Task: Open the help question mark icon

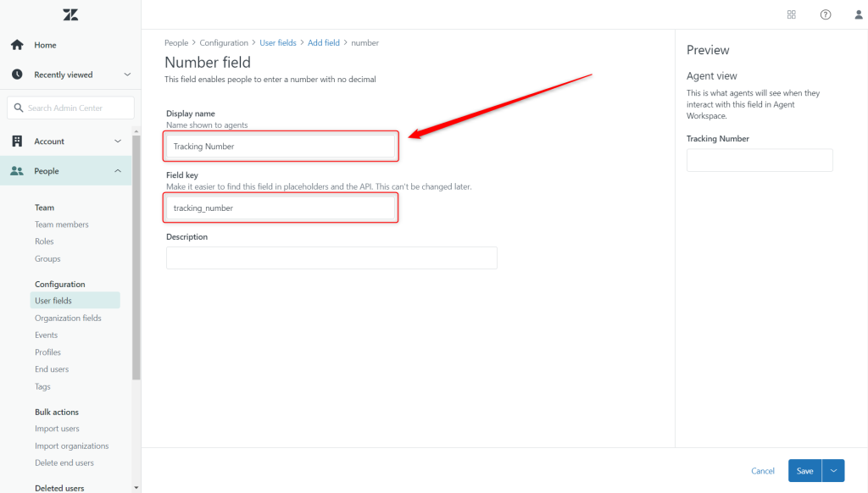Action: click(826, 14)
